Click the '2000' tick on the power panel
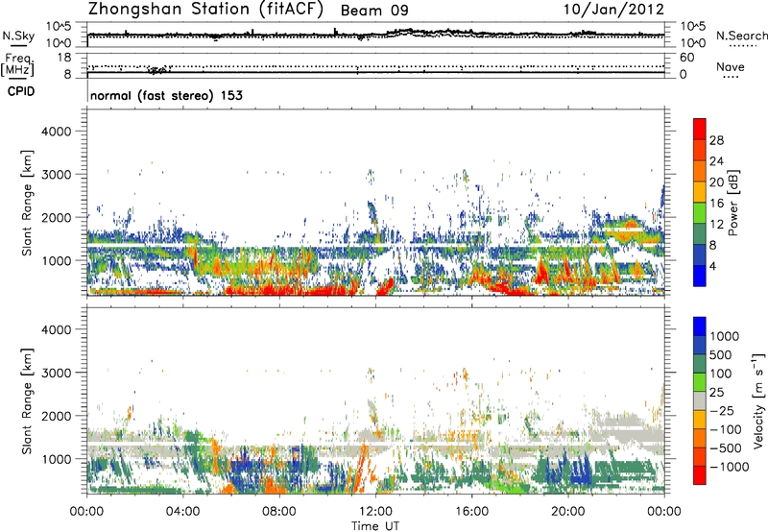The image size is (768, 532). click(x=56, y=217)
